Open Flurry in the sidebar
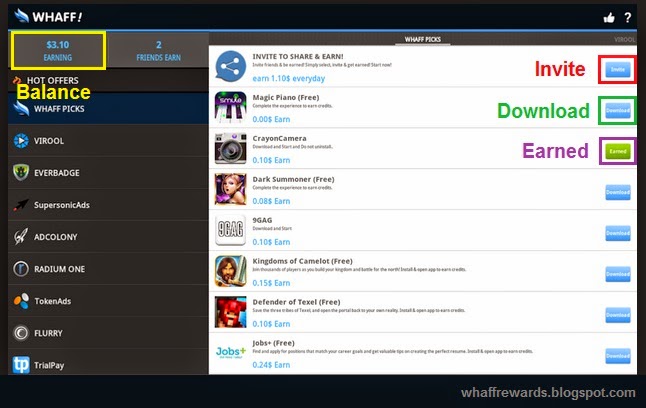 click(x=108, y=333)
